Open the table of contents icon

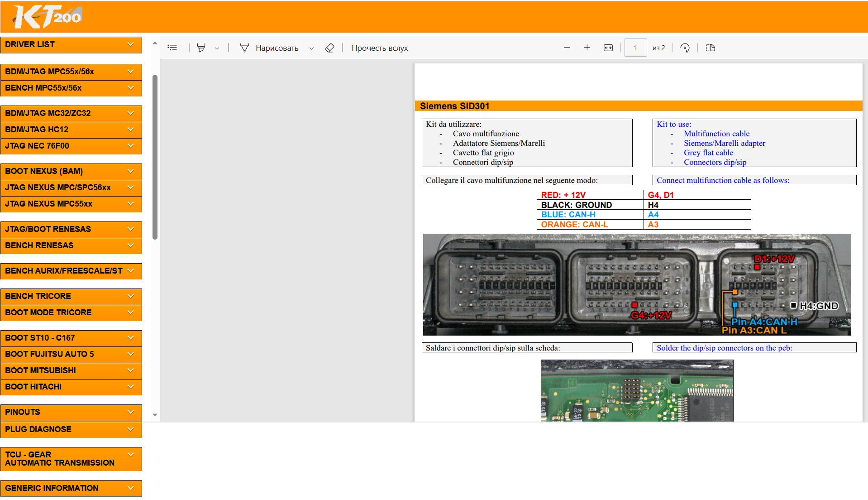tap(172, 48)
